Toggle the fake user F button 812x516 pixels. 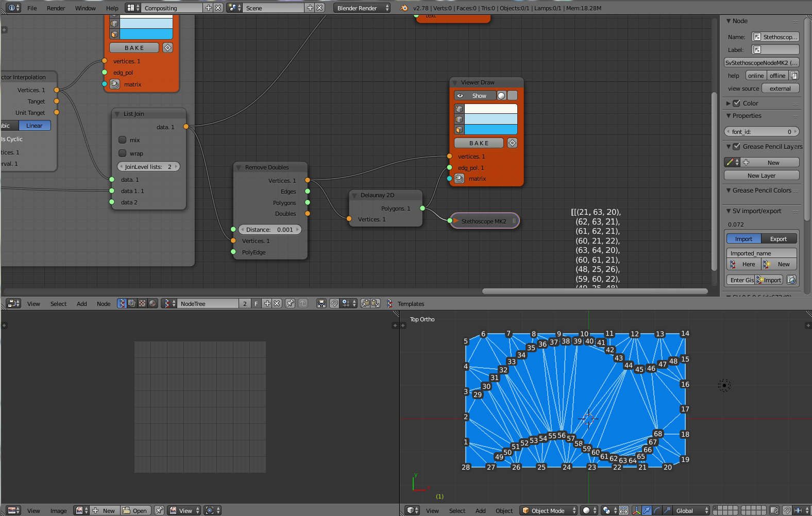pyautogui.click(x=256, y=303)
